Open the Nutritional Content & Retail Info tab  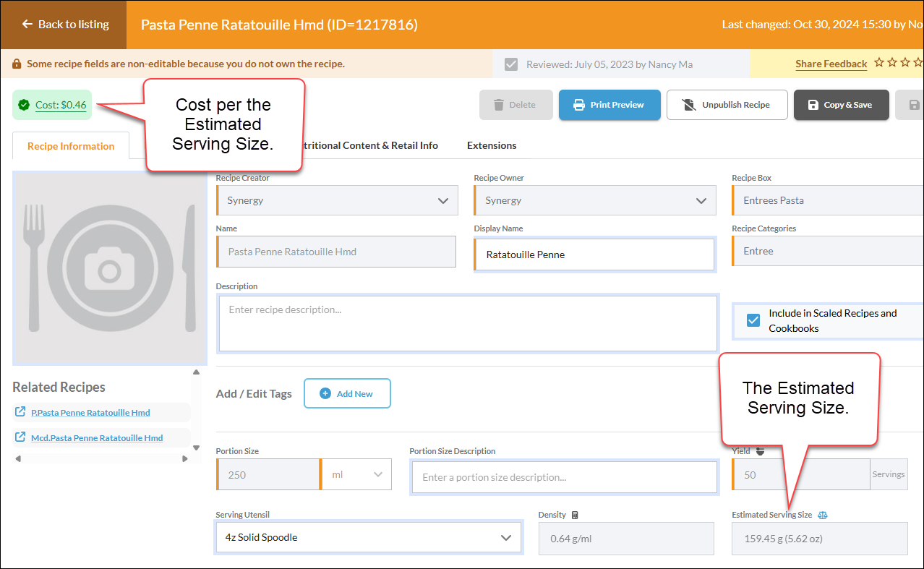[370, 145]
